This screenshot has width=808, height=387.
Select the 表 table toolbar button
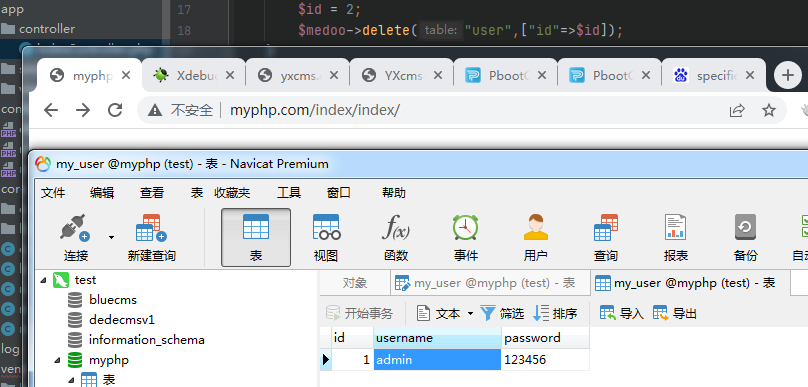(256, 238)
